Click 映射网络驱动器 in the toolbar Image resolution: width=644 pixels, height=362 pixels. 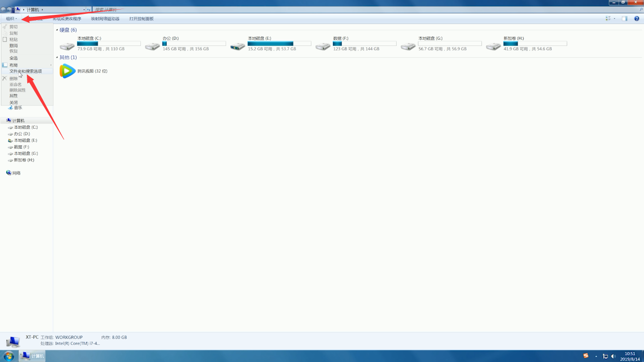click(x=105, y=19)
